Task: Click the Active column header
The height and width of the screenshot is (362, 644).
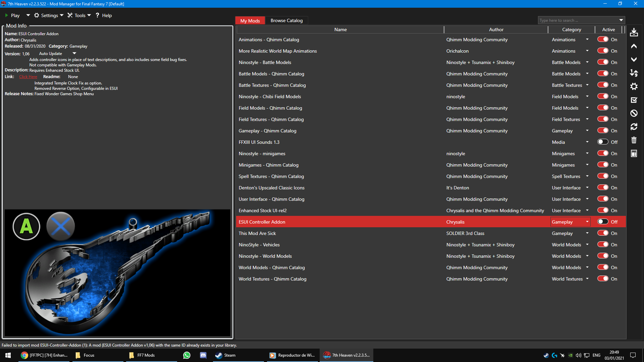Action: [x=608, y=29]
